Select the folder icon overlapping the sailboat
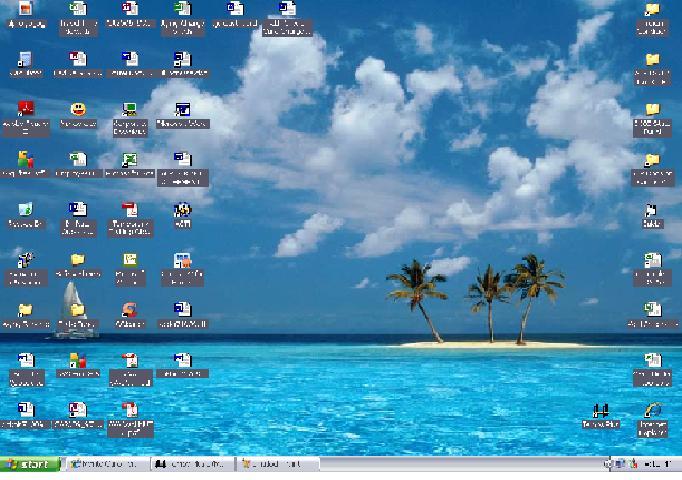The image size is (682, 480). pos(78,310)
